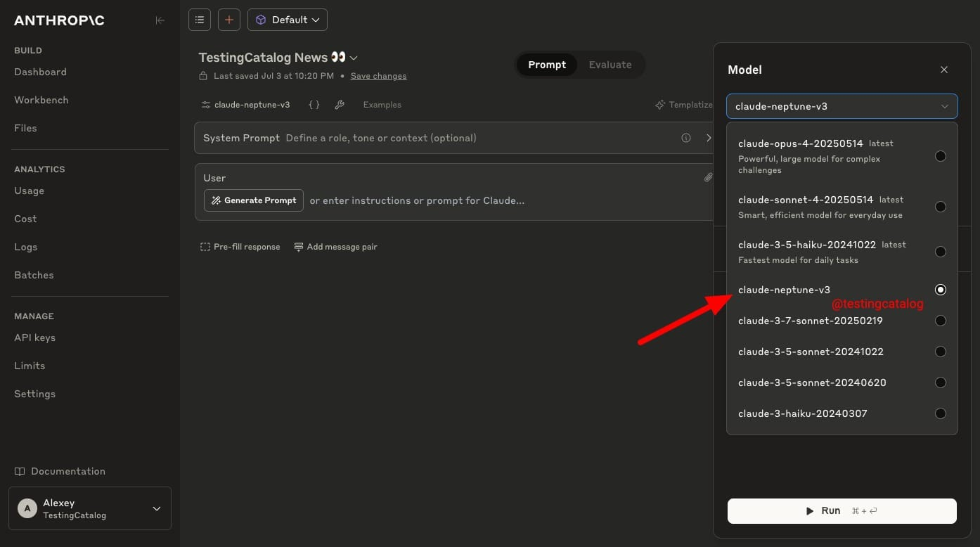
Task: Expand the TestingCatalog News title menu
Action: (354, 58)
